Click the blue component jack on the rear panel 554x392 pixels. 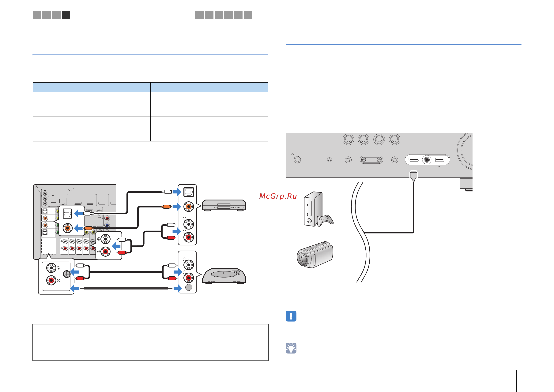click(107, 225)
